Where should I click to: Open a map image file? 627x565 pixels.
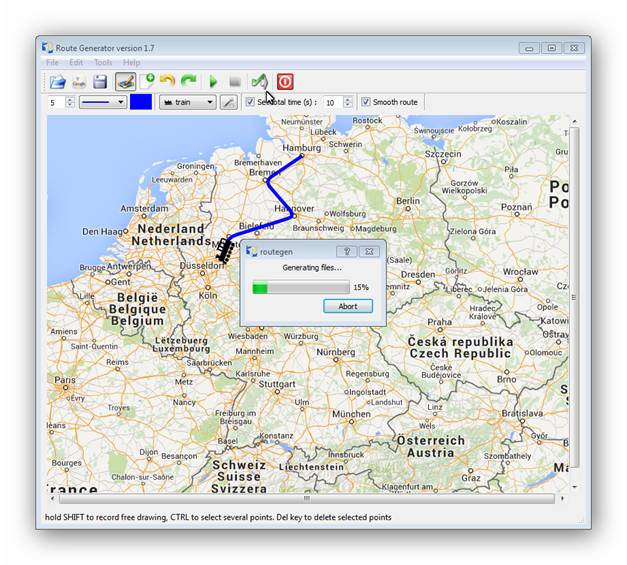coord(58,82)
